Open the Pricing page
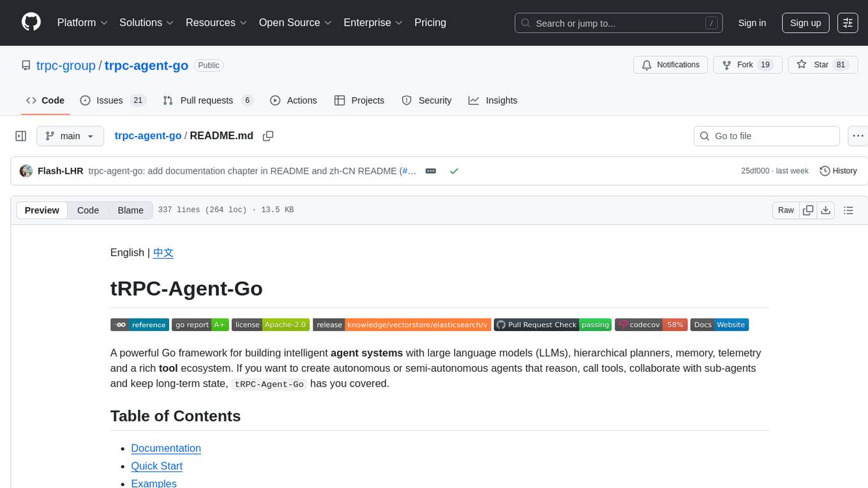 point(430,22)
